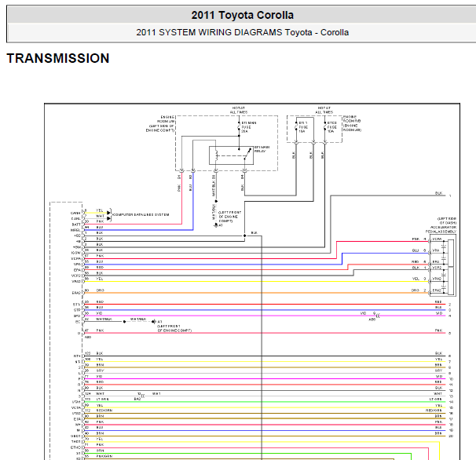476x460 pixels.
Task: Click the "ETCS FUSE 10A" label
Action: point(331,127)
